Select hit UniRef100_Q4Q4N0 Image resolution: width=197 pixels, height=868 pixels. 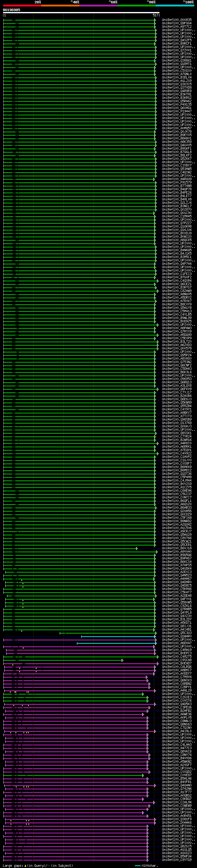[x=176, y=785]
